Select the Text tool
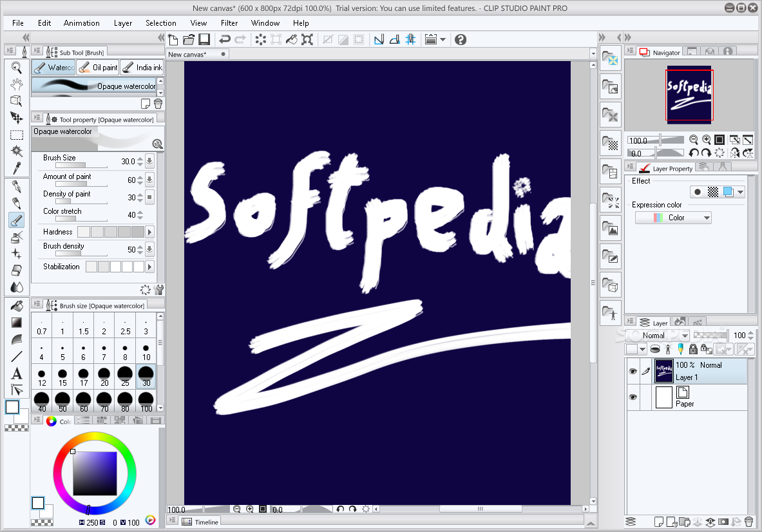762x532 pixels. pos(17,373)
